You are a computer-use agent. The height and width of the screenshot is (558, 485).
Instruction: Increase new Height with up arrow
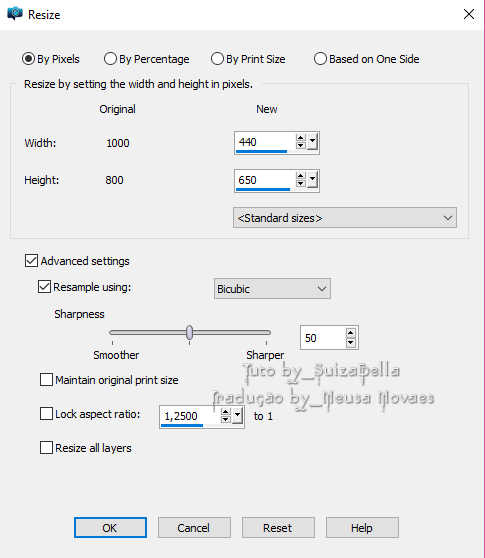pos(301,176)
